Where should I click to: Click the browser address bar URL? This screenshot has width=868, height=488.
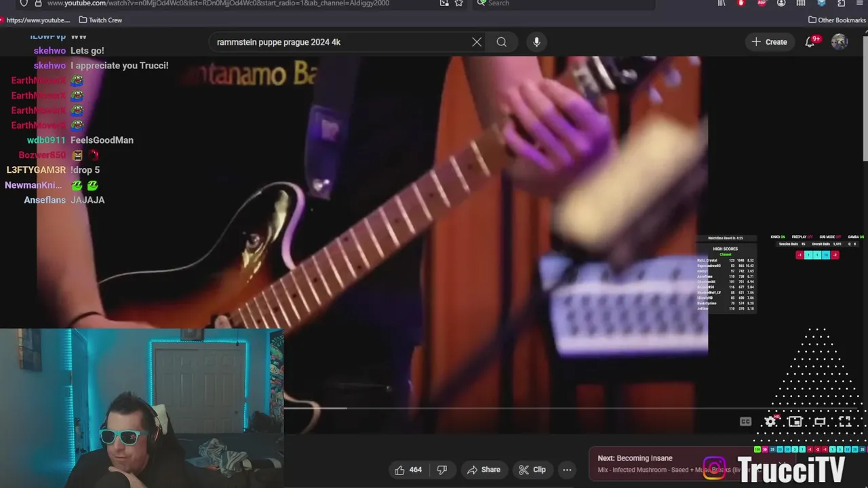(x=217, y=3)
